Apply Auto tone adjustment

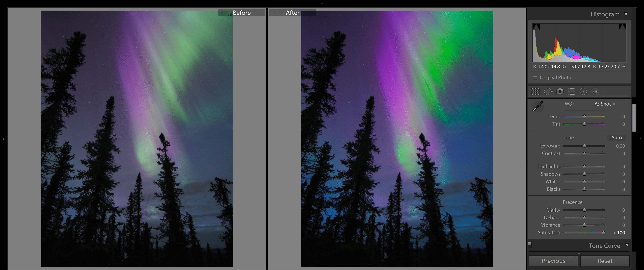pos(616,137)
